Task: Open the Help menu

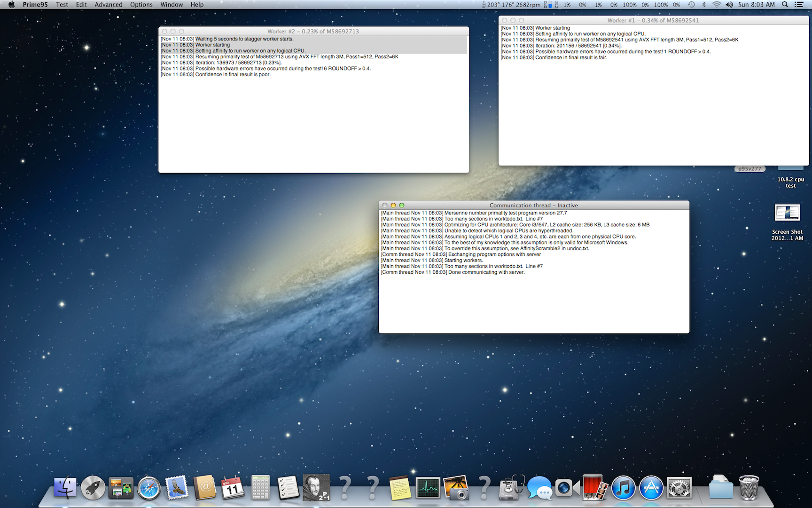Action: point(197,5)
